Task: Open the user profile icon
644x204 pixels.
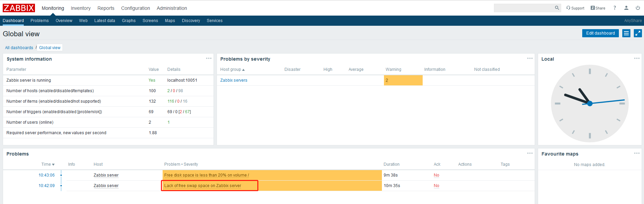Action: pos(626,8)
